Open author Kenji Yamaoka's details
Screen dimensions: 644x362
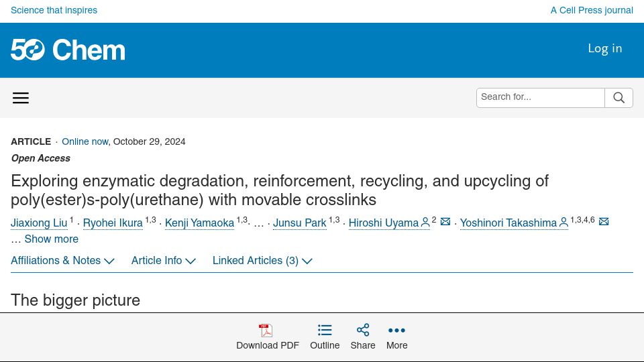(200, 223)
